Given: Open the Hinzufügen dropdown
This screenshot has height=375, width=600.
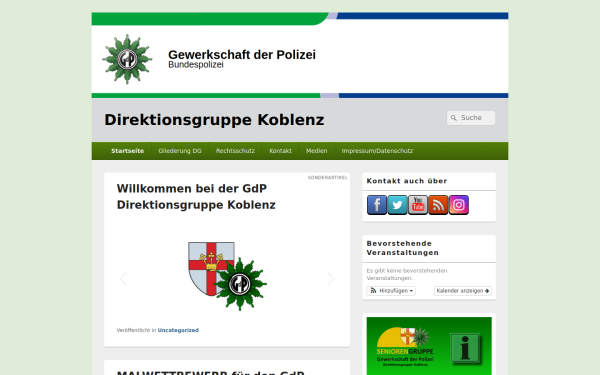Looking at the screenshot, I should pyautogui.click(x=391, y=291).
